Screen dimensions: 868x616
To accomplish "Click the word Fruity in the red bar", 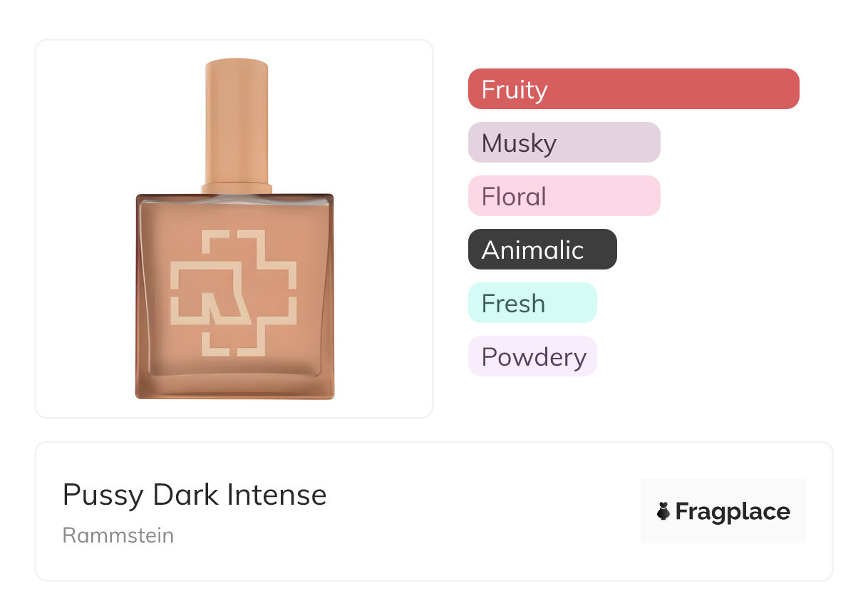I will click(x=515, y=90).
